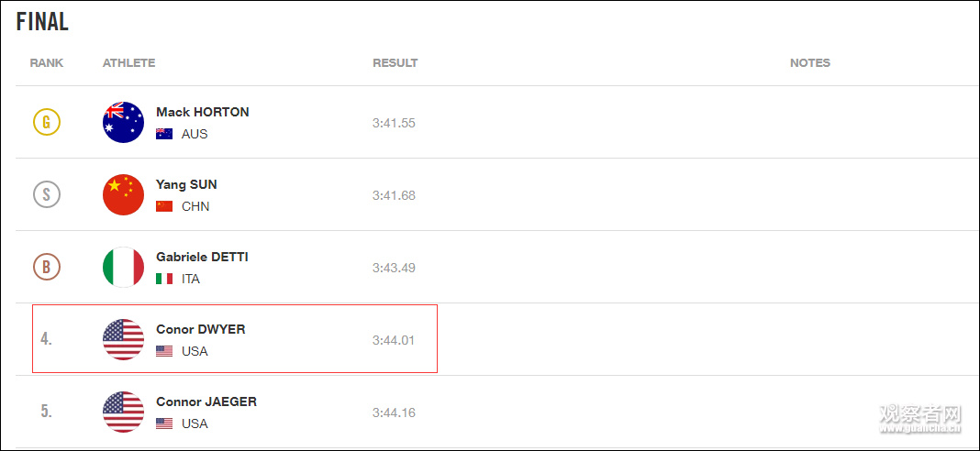Screen dimensions: 980x451
Task: Click the RANK column header
Action: click(47, 63)
